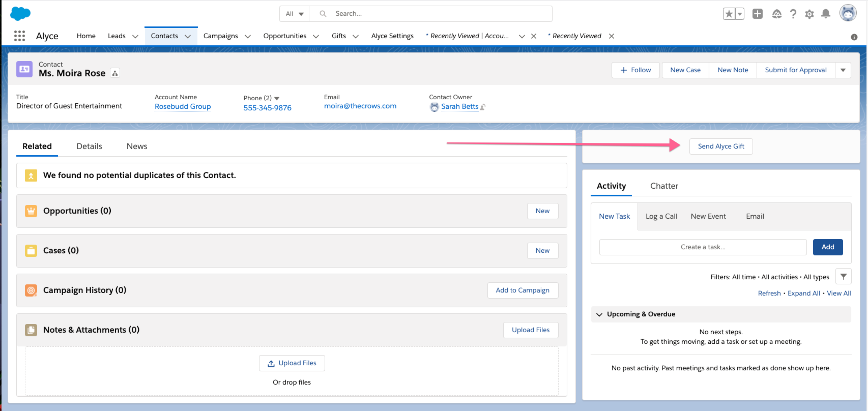
Task: Call phone number 555-345-9876
Action: [267, 108]
